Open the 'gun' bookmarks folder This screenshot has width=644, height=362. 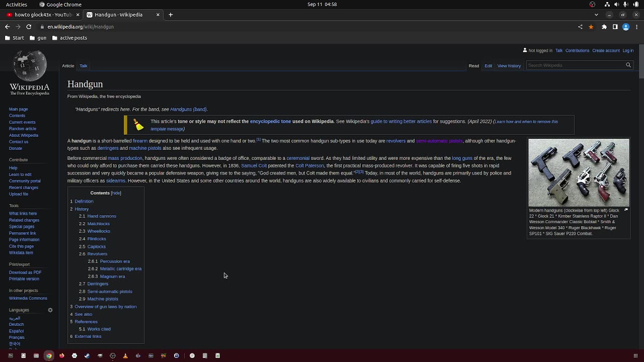pos(38,38)
